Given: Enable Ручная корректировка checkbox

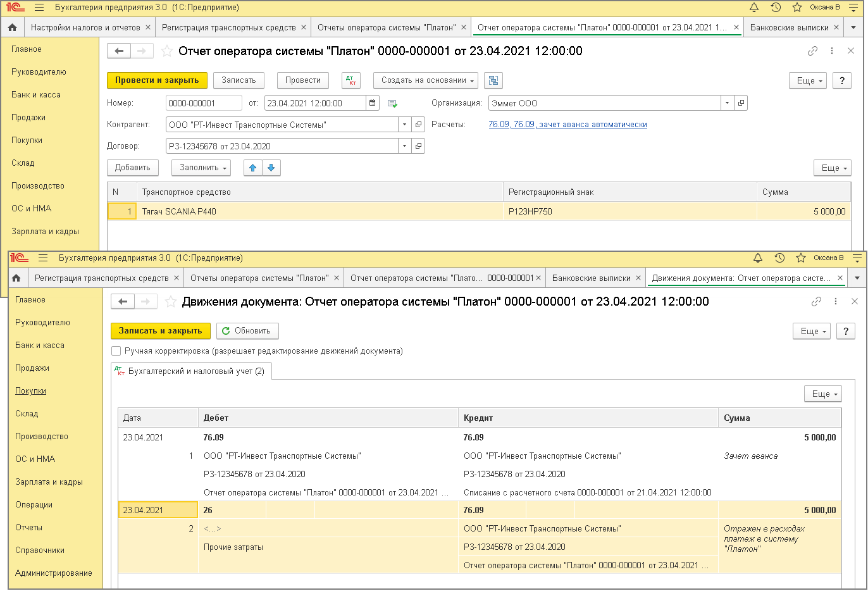Looking at the screenshot, I should [116, 351].
